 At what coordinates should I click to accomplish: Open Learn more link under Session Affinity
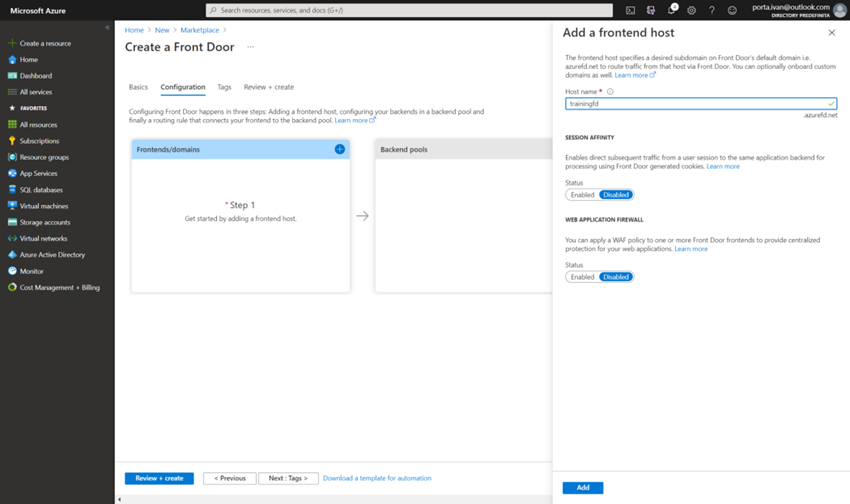click(723, 166)
